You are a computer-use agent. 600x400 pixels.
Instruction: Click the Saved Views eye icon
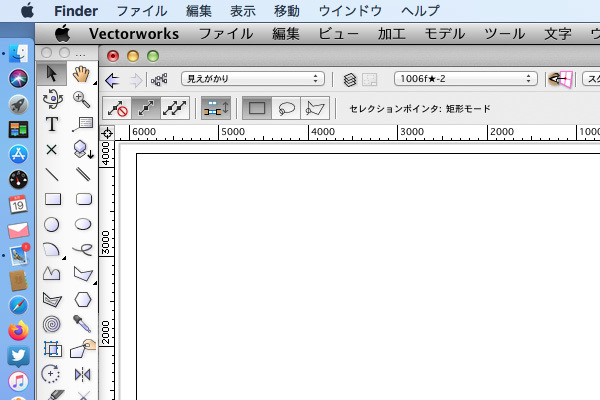[561, 79]
